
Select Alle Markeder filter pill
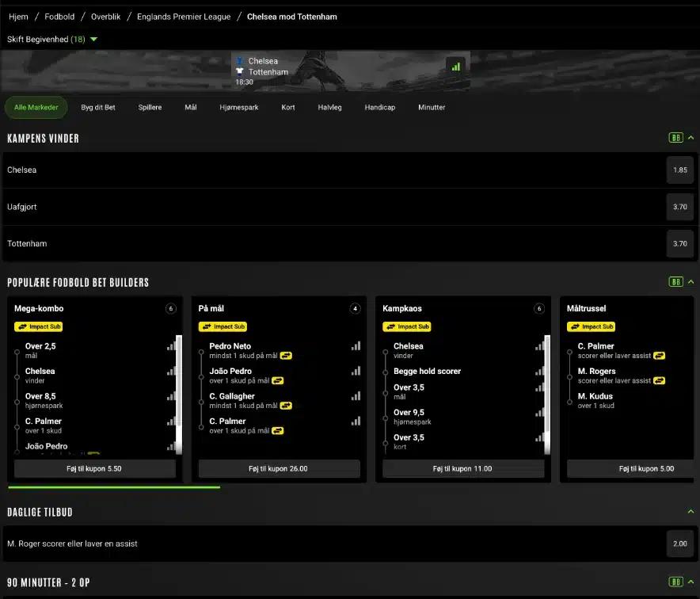(36, 108)
